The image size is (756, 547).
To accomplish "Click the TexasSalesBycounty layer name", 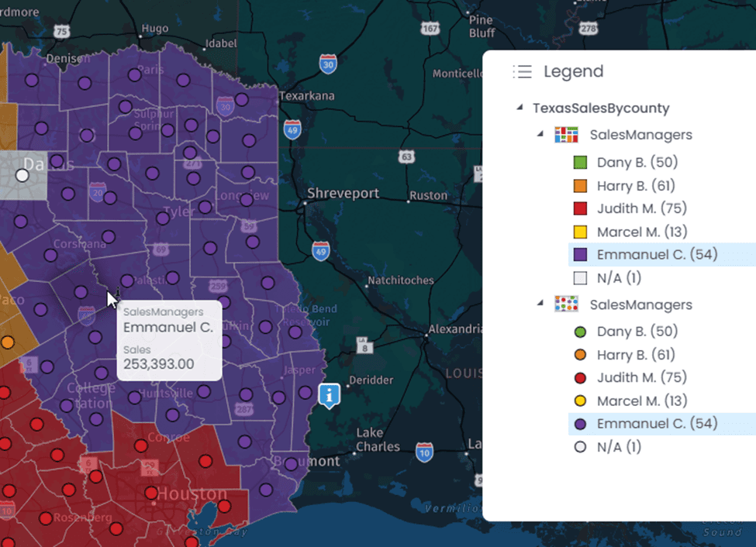I will 601,108.
